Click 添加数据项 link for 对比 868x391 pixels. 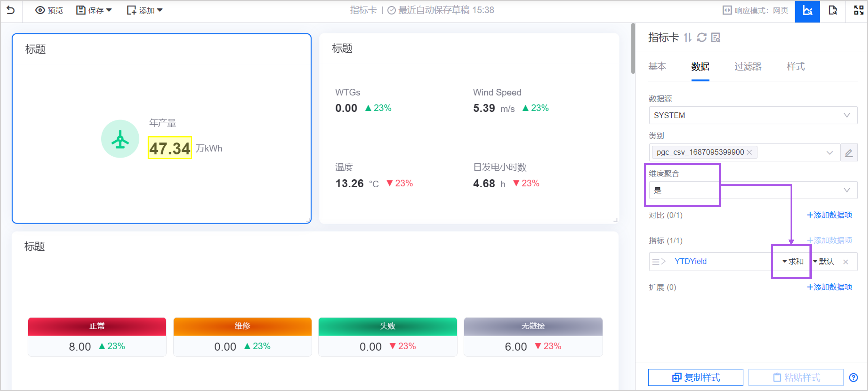pos(829,215)
